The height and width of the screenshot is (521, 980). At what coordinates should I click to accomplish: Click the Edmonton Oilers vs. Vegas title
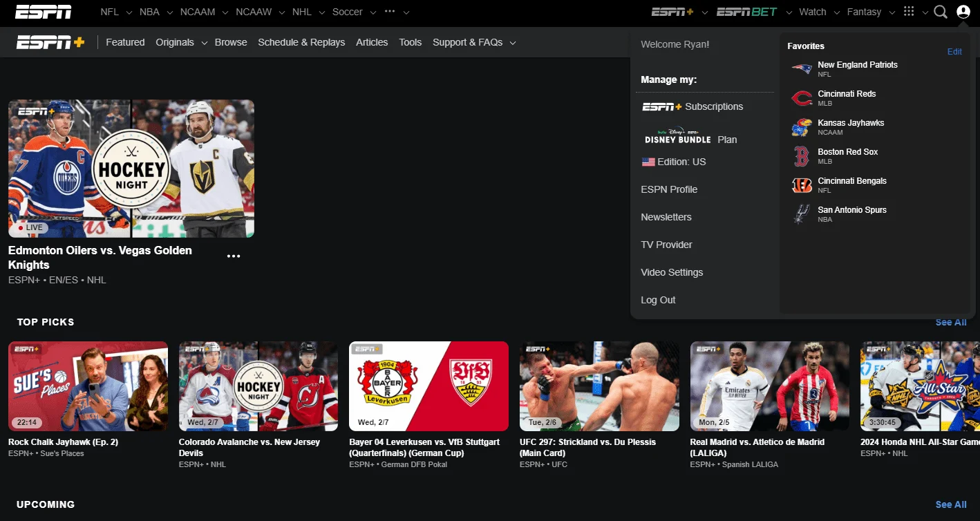coord(100,258)
